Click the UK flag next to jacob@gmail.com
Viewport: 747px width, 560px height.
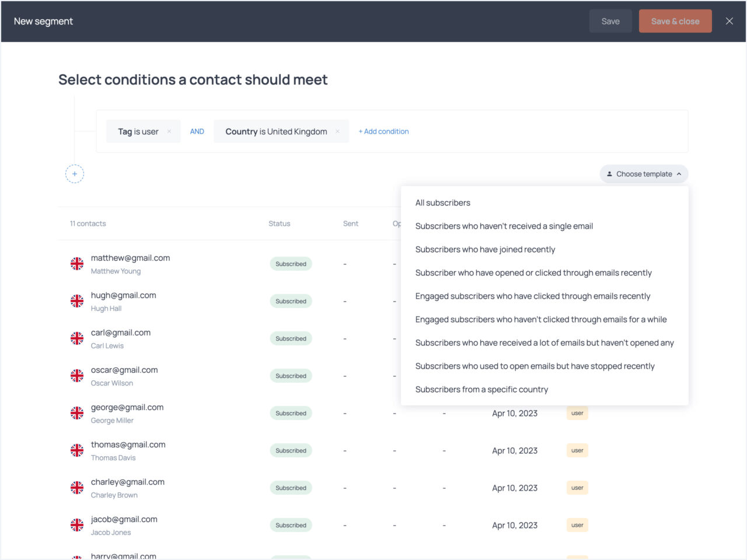[x=76, y=524]
